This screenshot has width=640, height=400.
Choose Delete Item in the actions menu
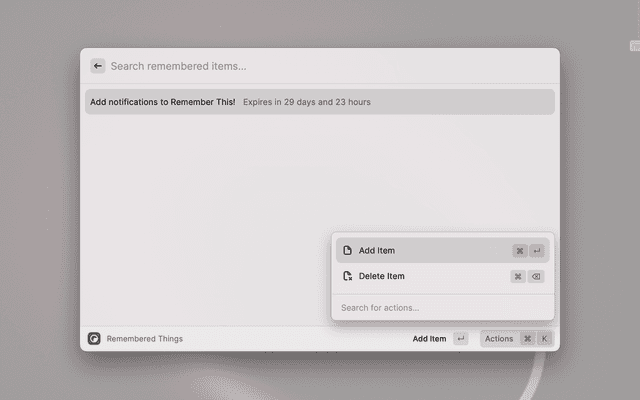coord(382,277)
